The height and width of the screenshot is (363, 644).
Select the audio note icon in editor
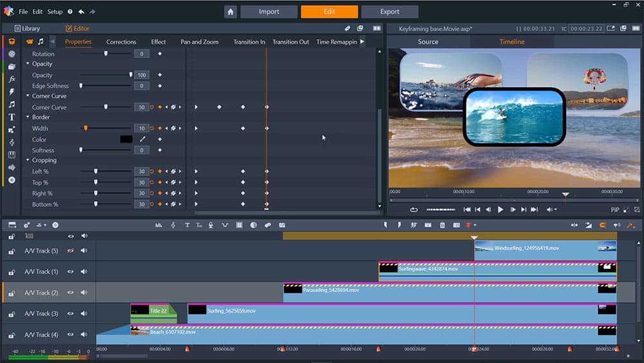pos(41,41)
